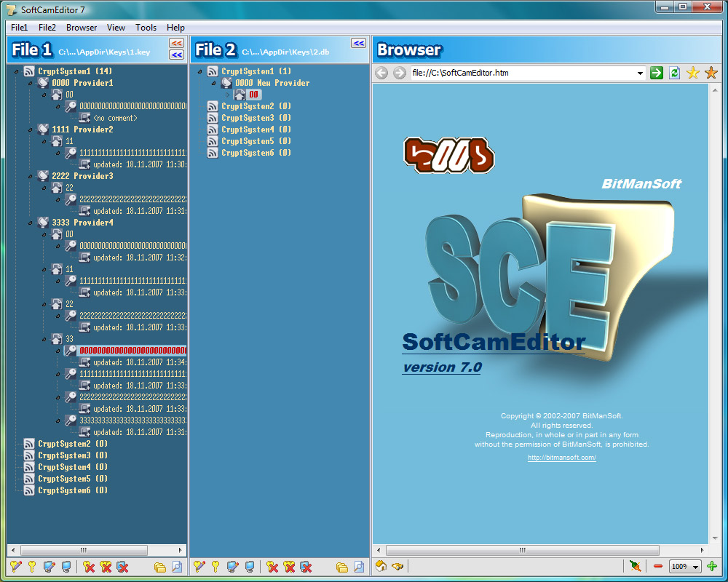Click the yellow key icon in File 1 toolbar
The width and height of the screenshot is (728, 582).
pyautogui.click(x=32, y=567)
